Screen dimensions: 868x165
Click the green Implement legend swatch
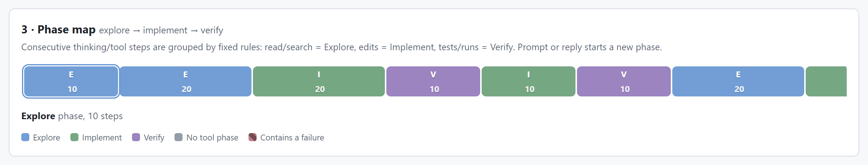point(74,137)
